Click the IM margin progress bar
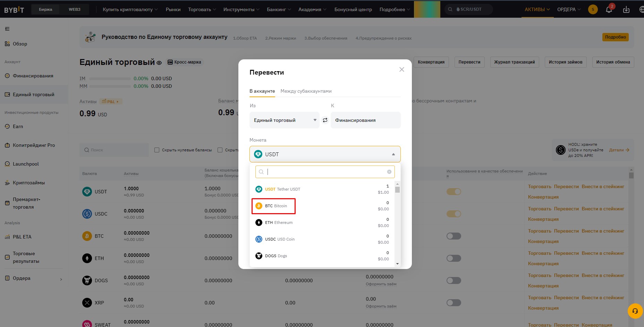The width and height of the screenshot is (644, 327). [x=110, y=79]
